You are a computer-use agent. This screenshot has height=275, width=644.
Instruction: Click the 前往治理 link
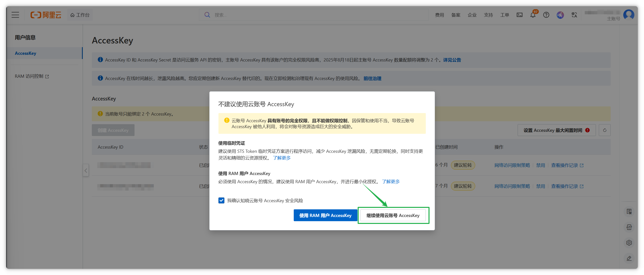point(372,79)
